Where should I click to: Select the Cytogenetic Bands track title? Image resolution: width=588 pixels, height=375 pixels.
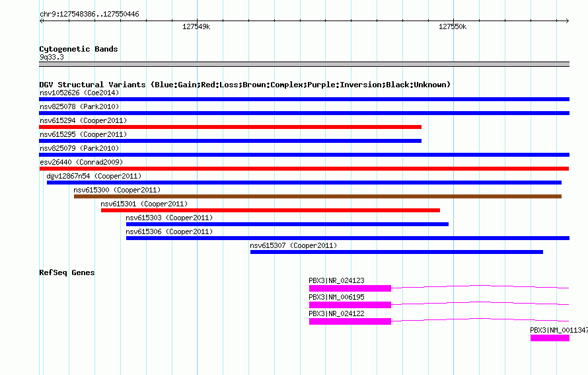click(79, 49)
